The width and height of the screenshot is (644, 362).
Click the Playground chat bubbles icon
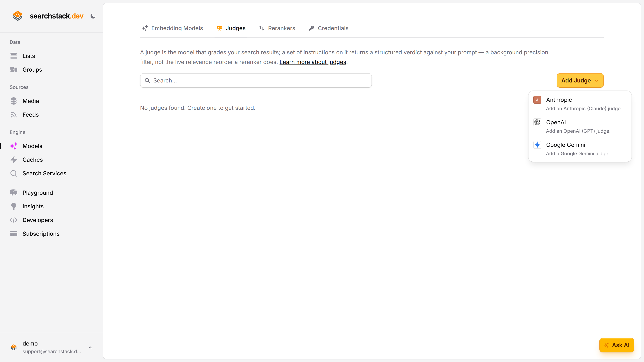[14, 193]
